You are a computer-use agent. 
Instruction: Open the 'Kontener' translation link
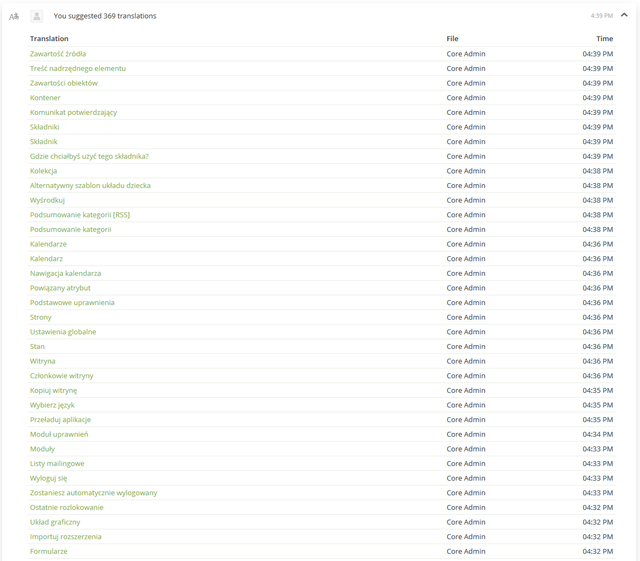(45, 98)
